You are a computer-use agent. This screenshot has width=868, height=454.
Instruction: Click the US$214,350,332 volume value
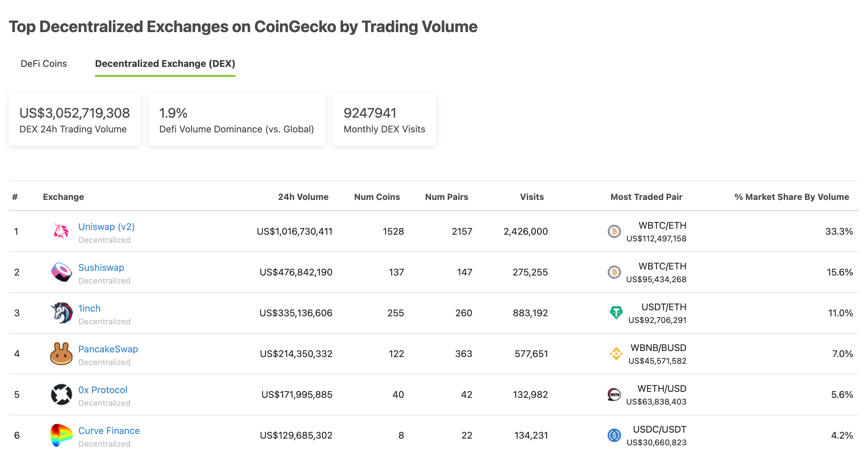click(x=296, y=353)
